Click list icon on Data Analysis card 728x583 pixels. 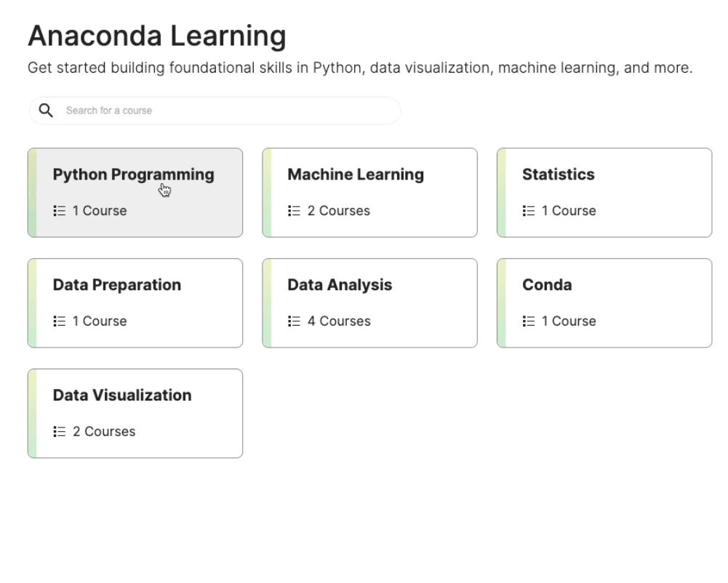295,321
